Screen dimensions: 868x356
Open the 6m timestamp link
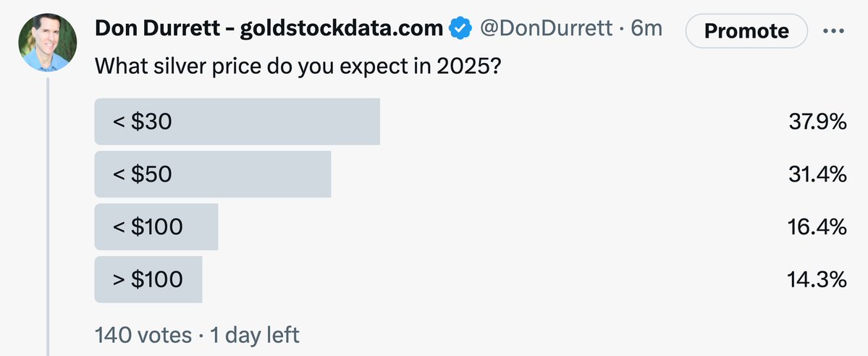coord(647,30)
